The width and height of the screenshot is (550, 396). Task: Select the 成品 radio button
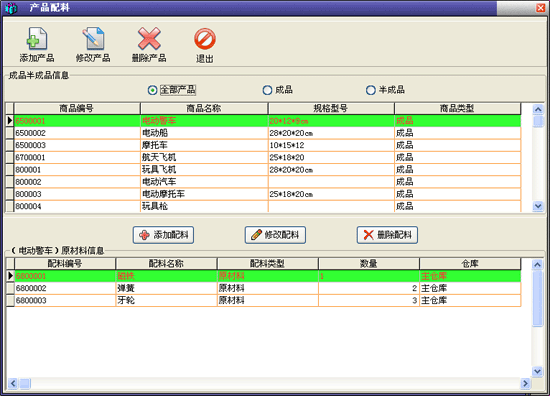tap(267, 90)
